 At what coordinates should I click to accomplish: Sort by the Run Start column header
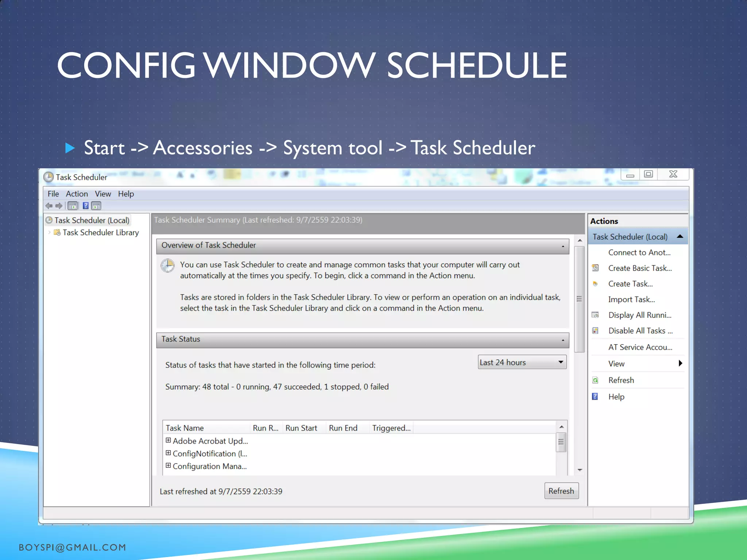coord(304,428)
